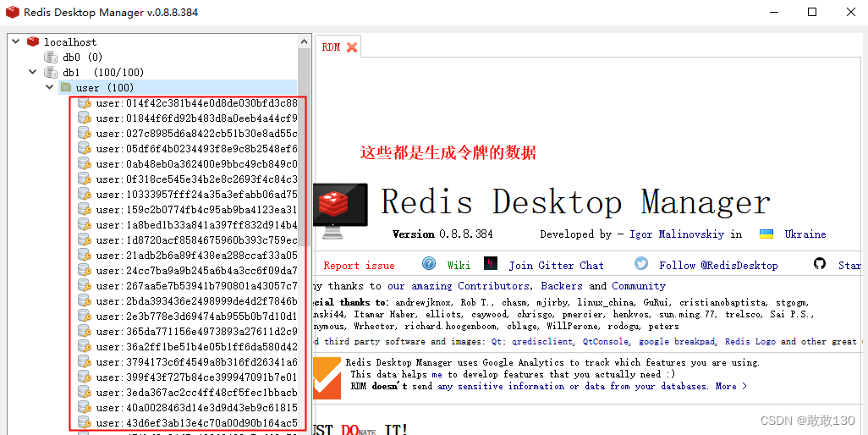Select the user (100) namespace
868x435 pixels.
click(105, 87)
